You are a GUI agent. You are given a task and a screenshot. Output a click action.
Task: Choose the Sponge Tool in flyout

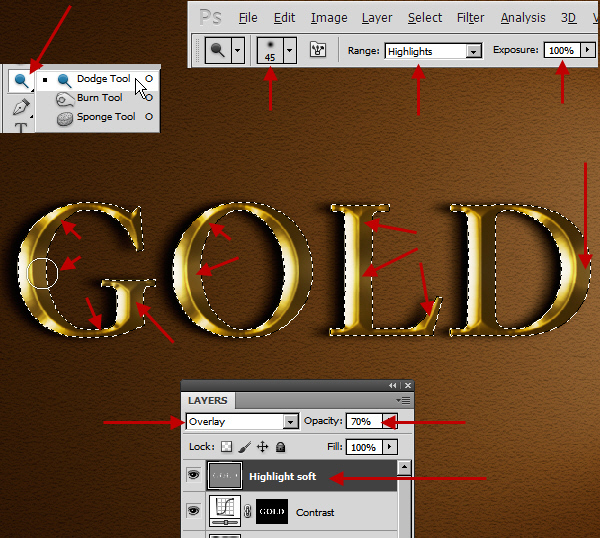(x=105, y=117)
